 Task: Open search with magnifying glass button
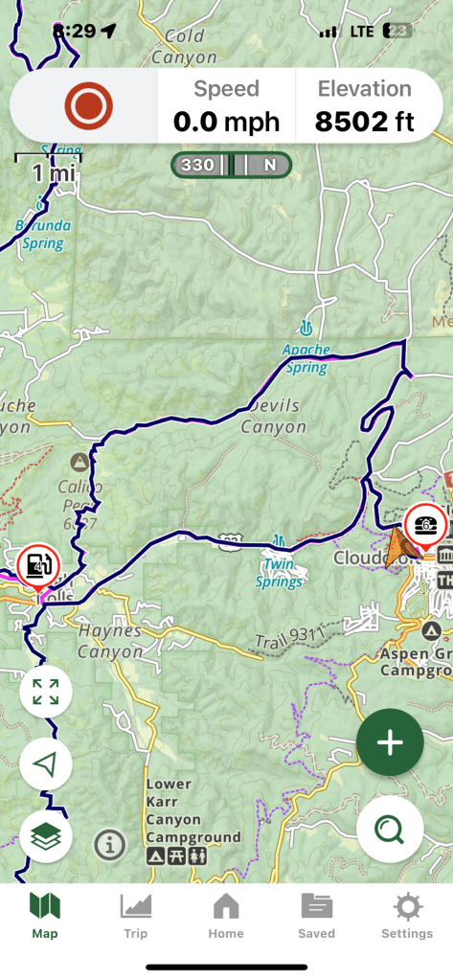[x=390, y=830]
